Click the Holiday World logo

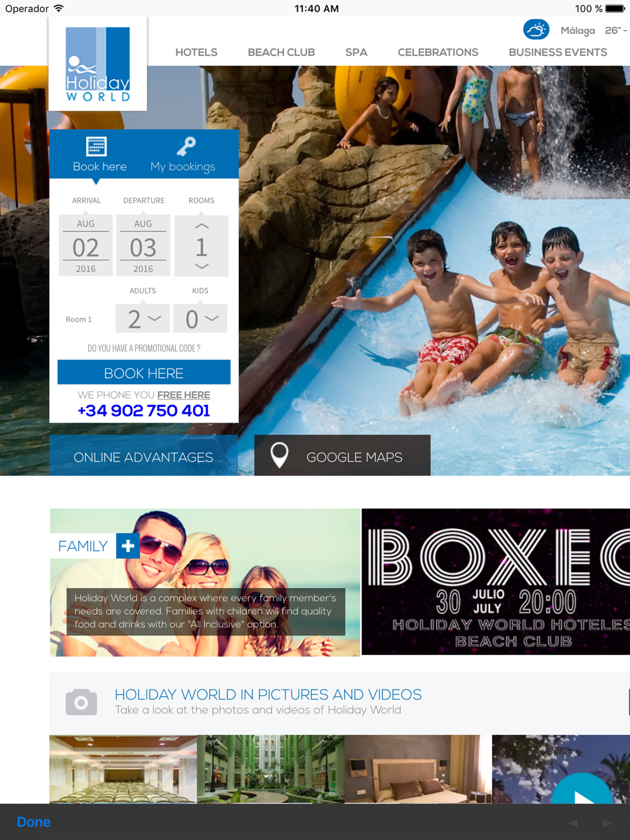[98, 64]
